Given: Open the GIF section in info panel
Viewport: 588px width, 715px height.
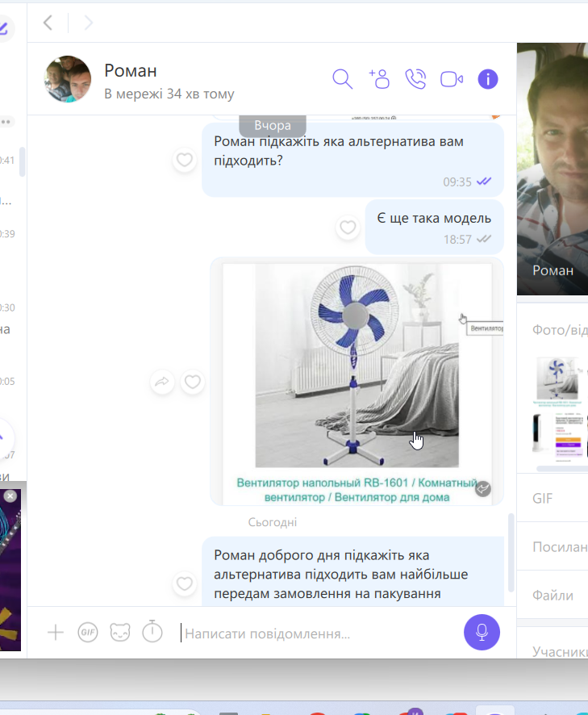Looking at the screenshot, I should (x=553, y=499).
